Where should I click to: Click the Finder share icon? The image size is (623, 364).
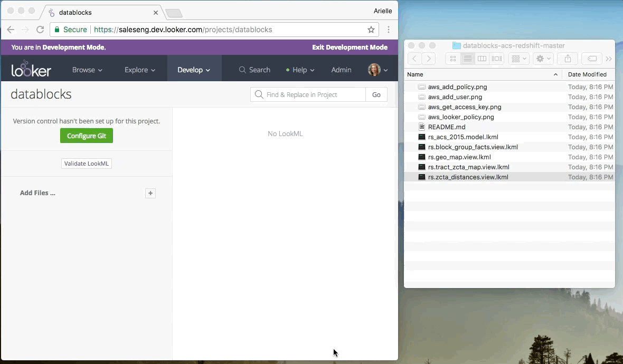568,59
